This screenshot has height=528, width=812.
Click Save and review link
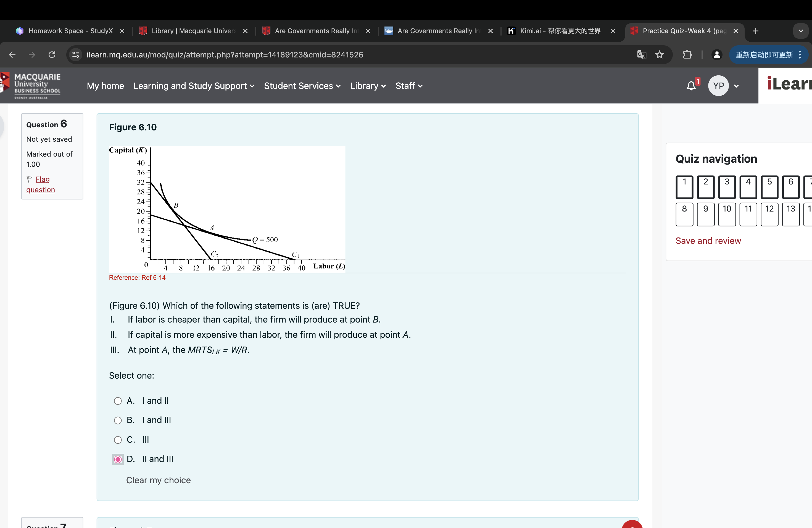point(708,241)
